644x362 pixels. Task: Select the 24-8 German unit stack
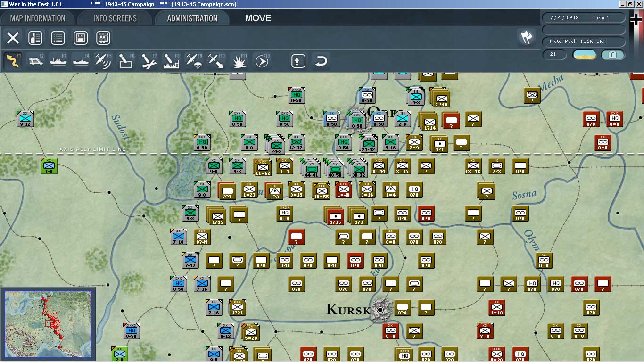tap(275, 144)
